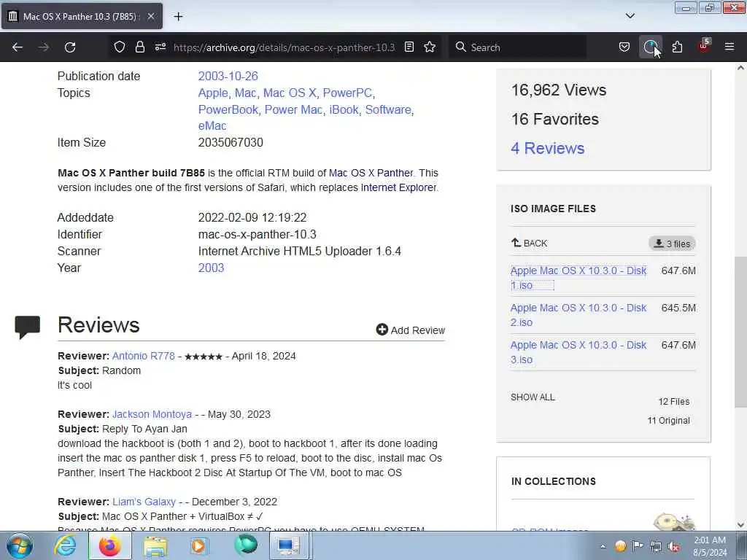Launch Internet Explorer from the taskbar
The image size is (747, 560).
point(65,545)
